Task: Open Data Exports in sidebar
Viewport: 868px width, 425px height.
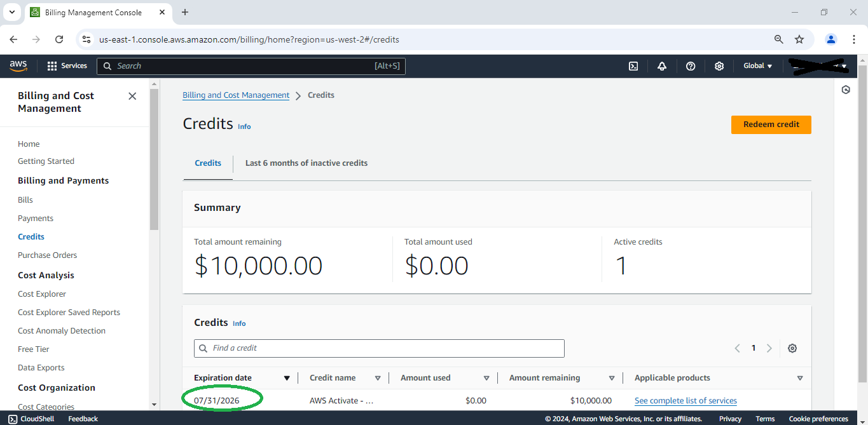Action: click(x=41, y=367)
